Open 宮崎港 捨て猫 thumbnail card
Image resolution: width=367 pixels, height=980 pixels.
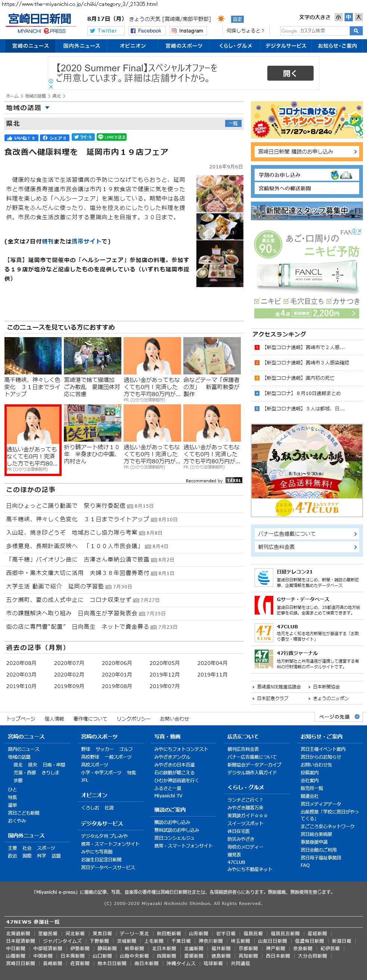tap(93, 367)
